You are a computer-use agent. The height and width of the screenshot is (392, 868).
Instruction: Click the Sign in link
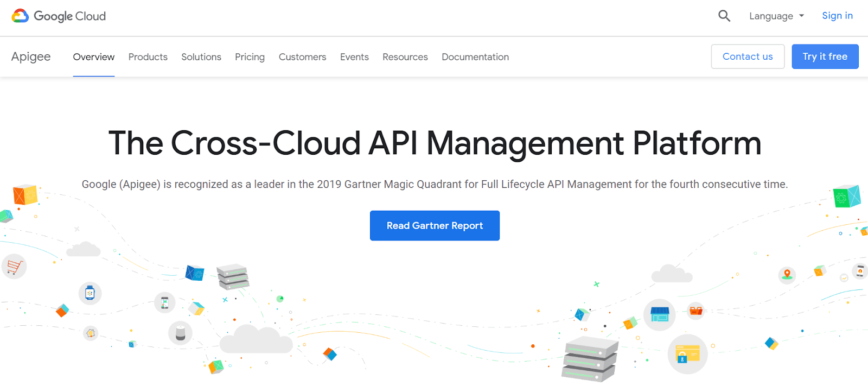pos(837,16)
